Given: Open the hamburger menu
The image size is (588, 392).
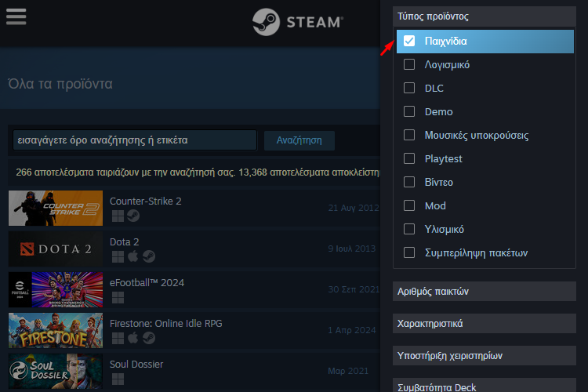Looking at the screenshot, I should click(x=16, y=17).
